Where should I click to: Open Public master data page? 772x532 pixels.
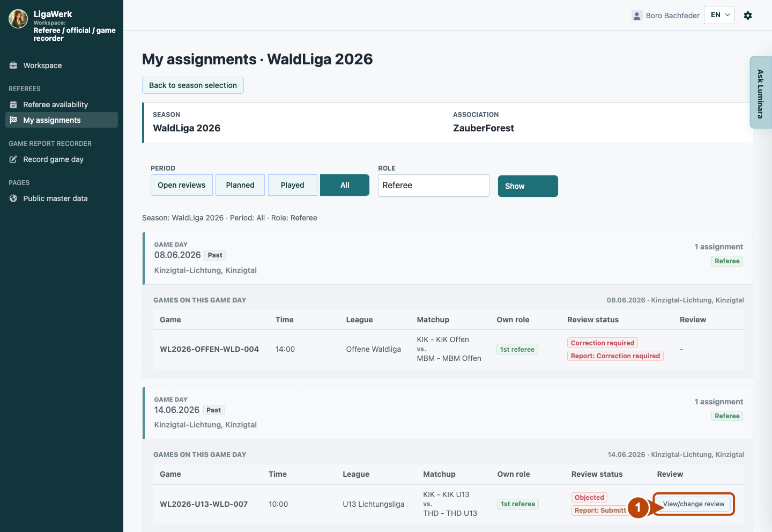62,198
